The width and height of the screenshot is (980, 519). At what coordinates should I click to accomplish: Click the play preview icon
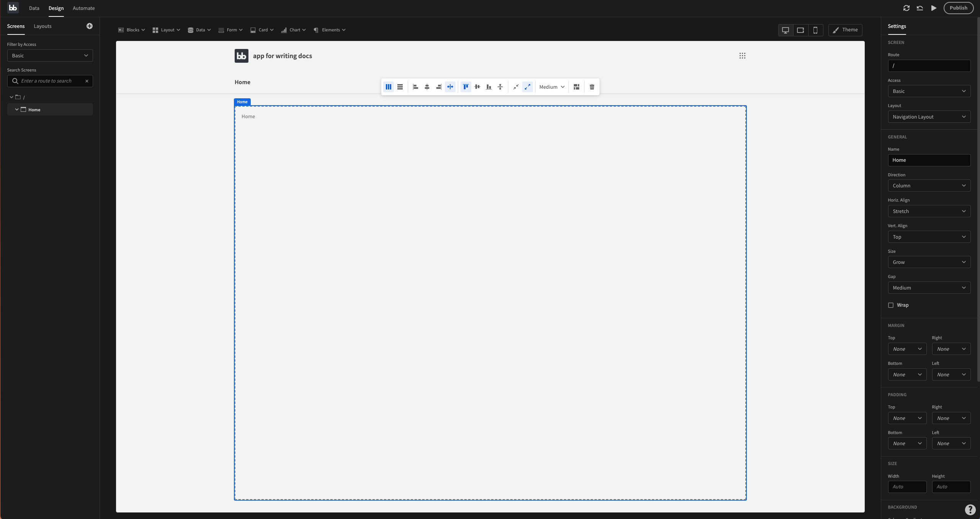click(934, 8)
